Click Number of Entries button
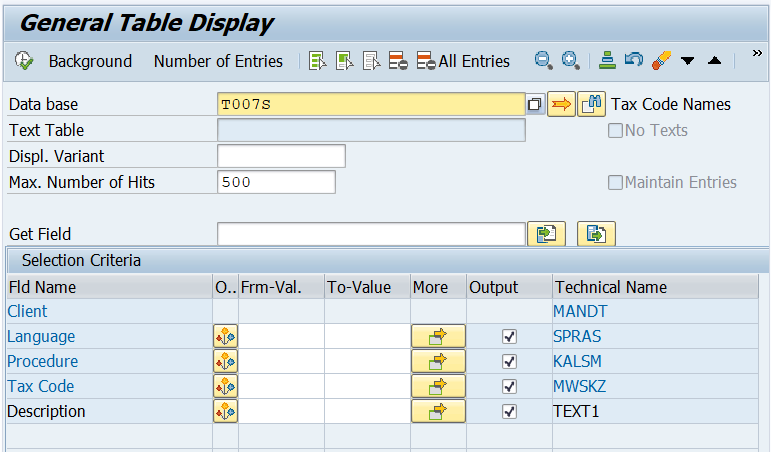Viewport: 771px width, 452px height. click(x=218, y=61)
